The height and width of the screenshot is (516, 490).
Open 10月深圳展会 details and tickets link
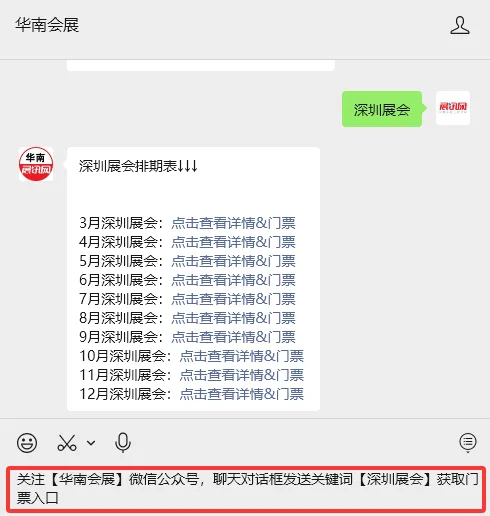241,356
